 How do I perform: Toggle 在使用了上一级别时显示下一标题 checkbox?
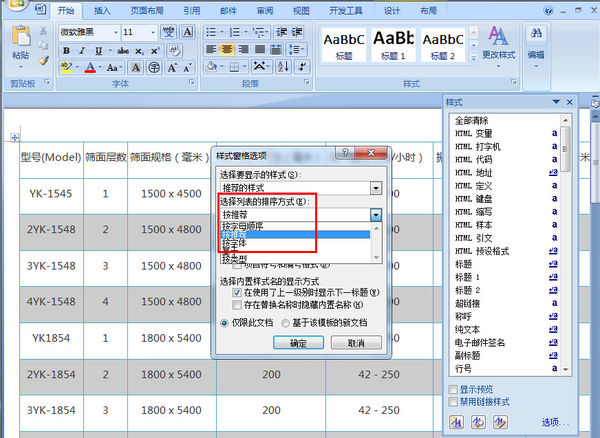[236, 293]
